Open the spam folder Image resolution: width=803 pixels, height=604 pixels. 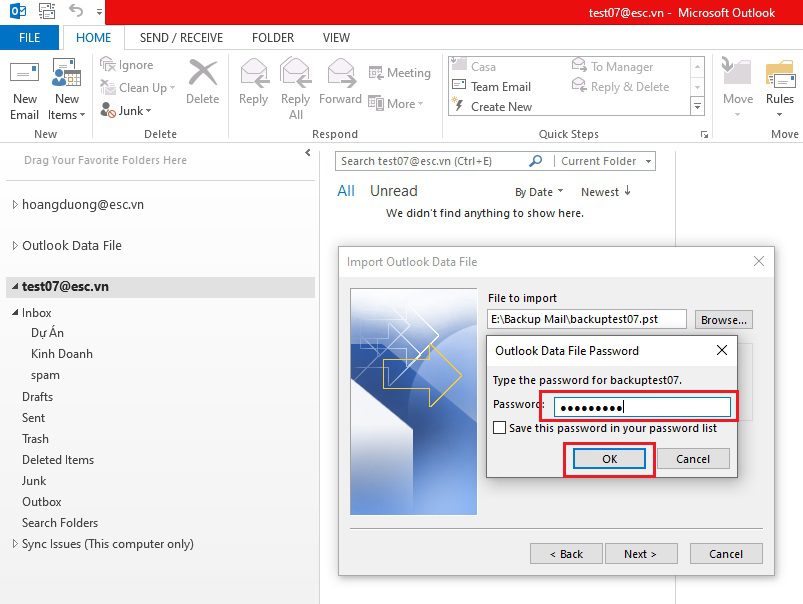pos(46,375)
